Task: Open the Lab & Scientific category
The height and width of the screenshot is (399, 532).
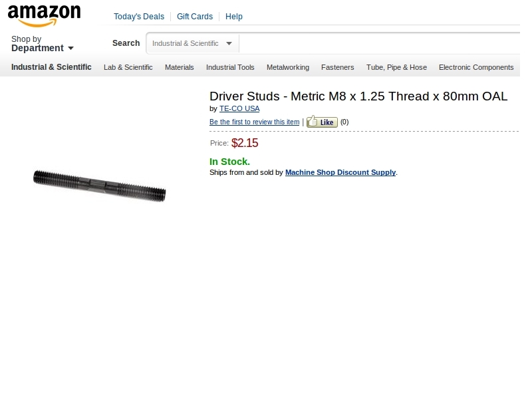Action: (128, 67)
